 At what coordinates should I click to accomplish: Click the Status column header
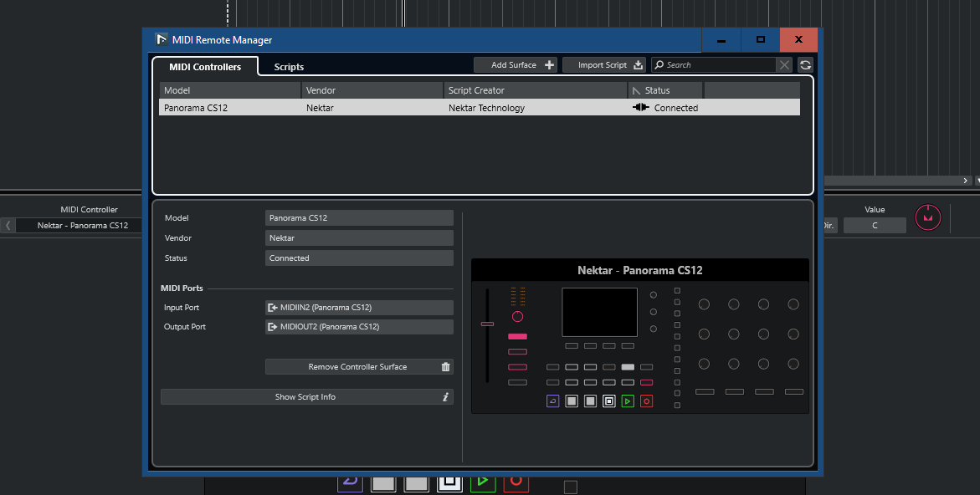click(x=665, y=90)
